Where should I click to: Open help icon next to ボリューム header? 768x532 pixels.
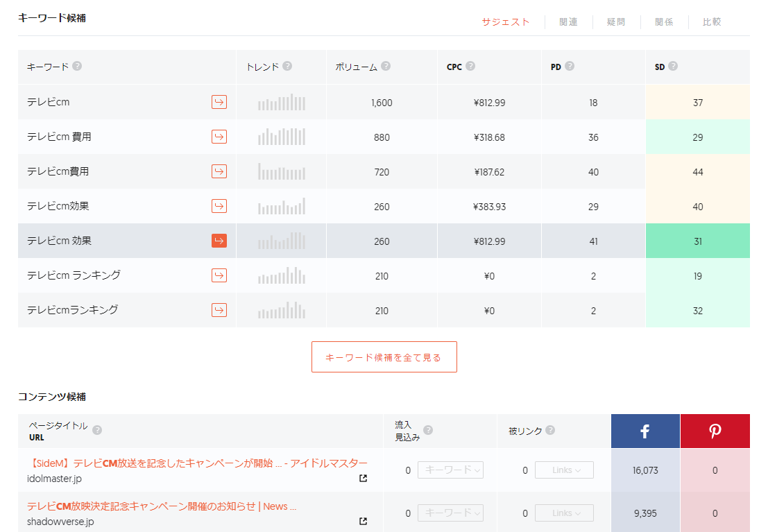pyautogui.click(x=386, y=66)
